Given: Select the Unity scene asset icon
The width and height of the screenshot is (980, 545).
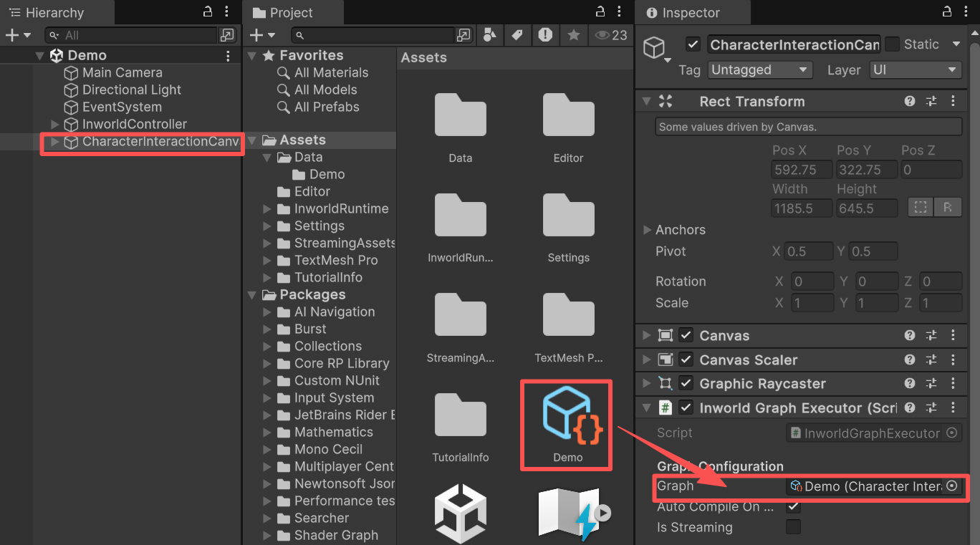Looking at the screenshot, I should pyautogui.click(x=461, y=514).
